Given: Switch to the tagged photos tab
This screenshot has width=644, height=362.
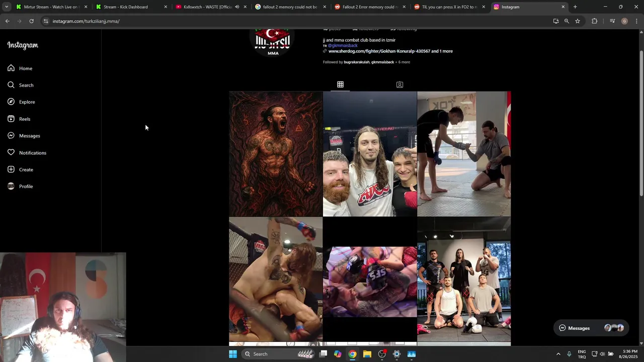Looking at the screenshot, I should click(399, 84).
